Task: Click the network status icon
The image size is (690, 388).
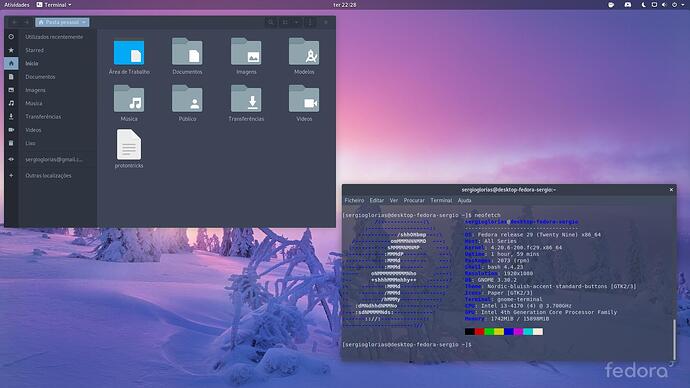Action: [654, 5]
